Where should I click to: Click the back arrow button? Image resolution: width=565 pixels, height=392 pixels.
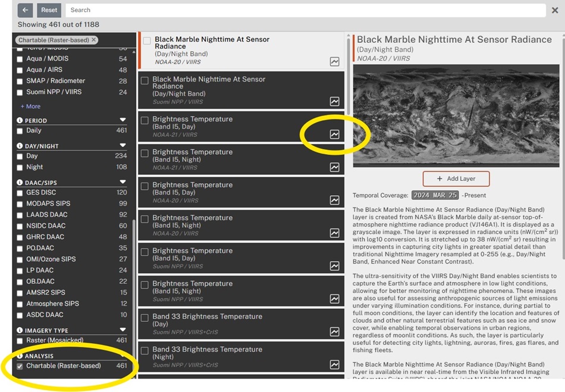click(x=25, y=10)
